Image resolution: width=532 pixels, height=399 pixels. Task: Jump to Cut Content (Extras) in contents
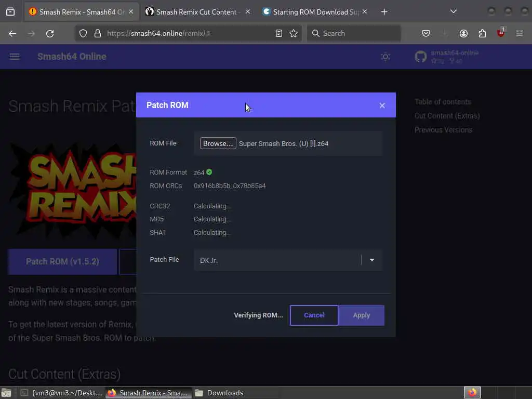(x=447, y=116)
